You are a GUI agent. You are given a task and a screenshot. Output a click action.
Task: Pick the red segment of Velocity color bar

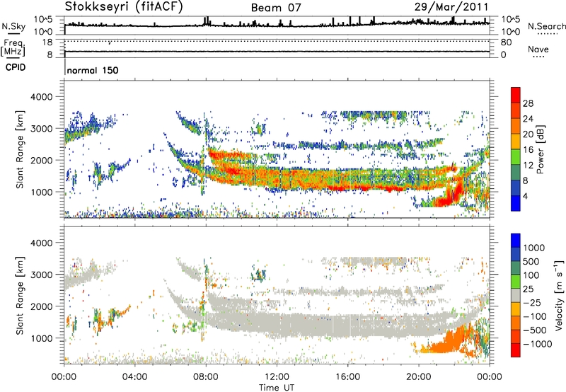pos(516,350)
